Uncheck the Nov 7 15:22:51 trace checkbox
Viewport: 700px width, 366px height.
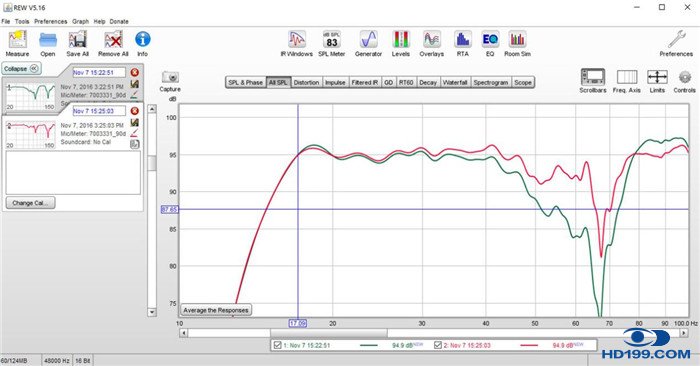tap(277, 345)
